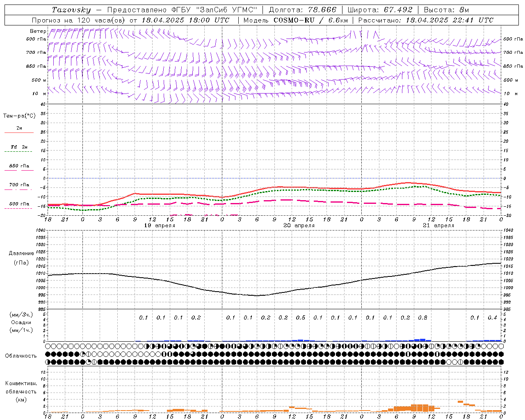Click the first top-row cloud cover circle
Image resolution: width=525 pixels, height=420 pixels.
[x=48, y=346]
